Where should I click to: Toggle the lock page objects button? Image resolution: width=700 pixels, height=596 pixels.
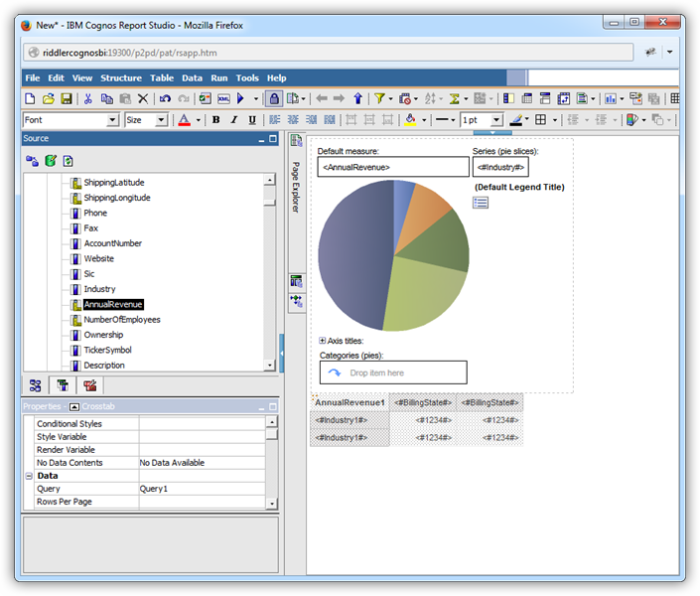click(273, 99)
